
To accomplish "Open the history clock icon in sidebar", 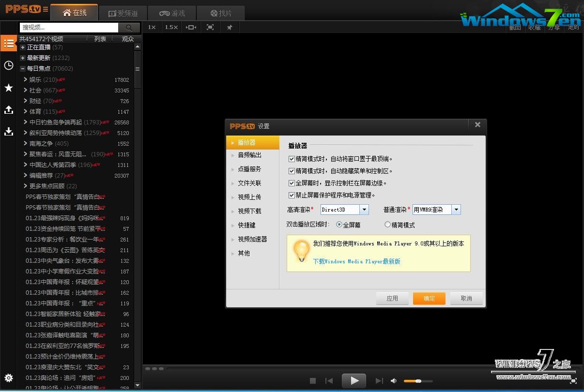I will [9, 65].
